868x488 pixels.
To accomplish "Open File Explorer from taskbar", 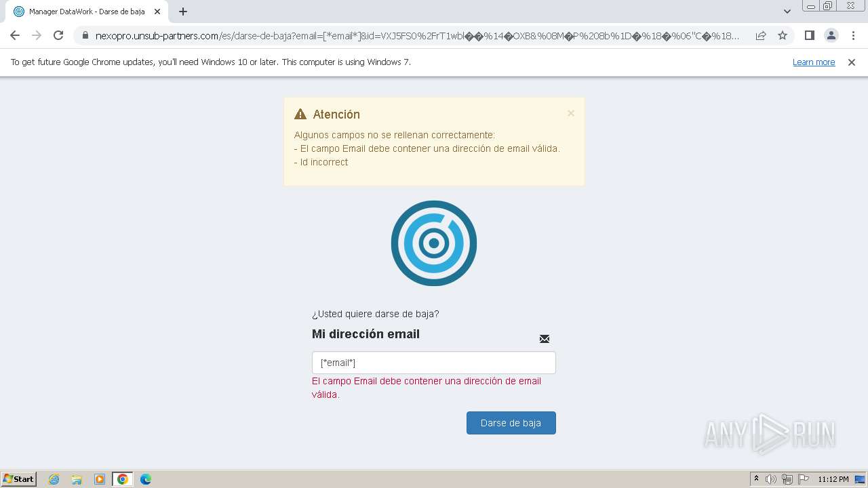I will pyautogui.click(x=77, y=479).
